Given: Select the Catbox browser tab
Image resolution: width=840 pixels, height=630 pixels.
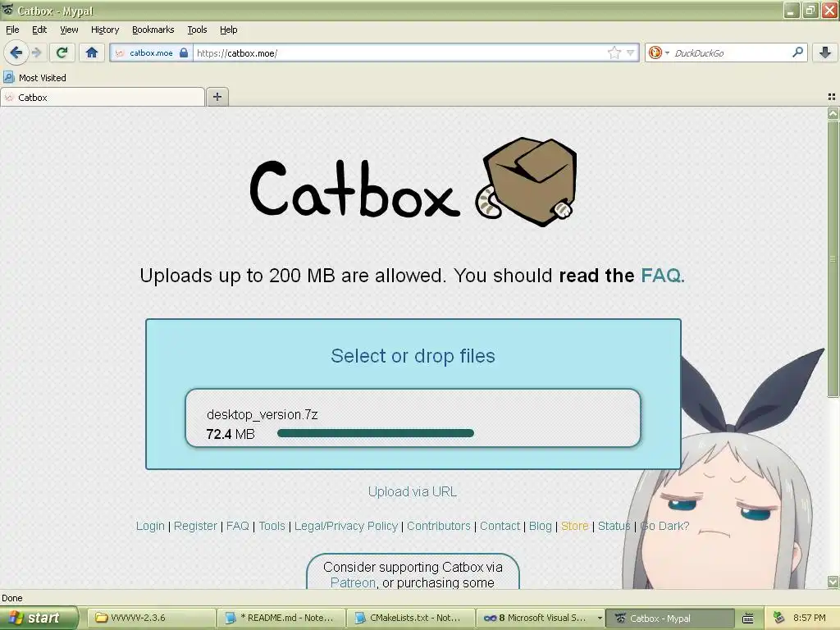Looking at the screenshot, I should (103, 97).
